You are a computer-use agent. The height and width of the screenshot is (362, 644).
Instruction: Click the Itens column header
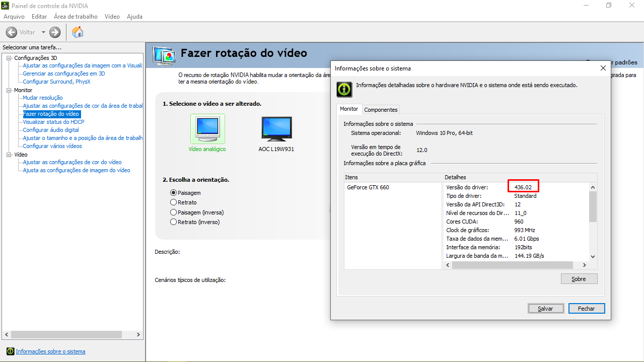[393, 177]
